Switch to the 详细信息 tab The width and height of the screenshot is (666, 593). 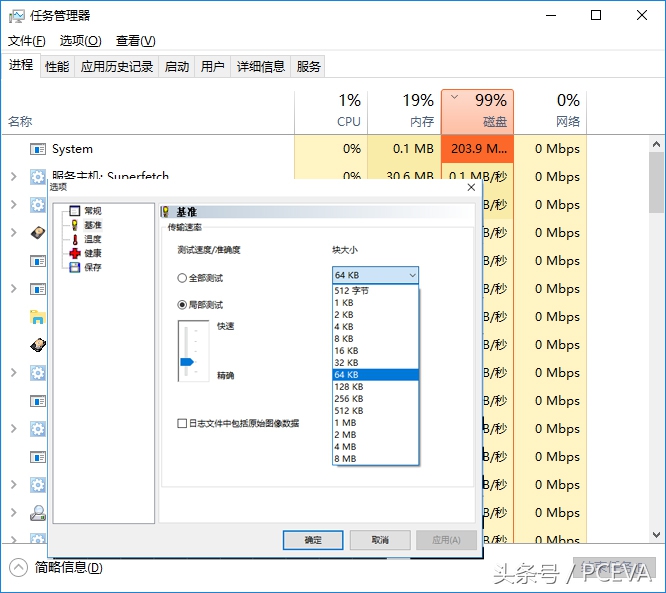pyautogui.click(x=260, y=66)
